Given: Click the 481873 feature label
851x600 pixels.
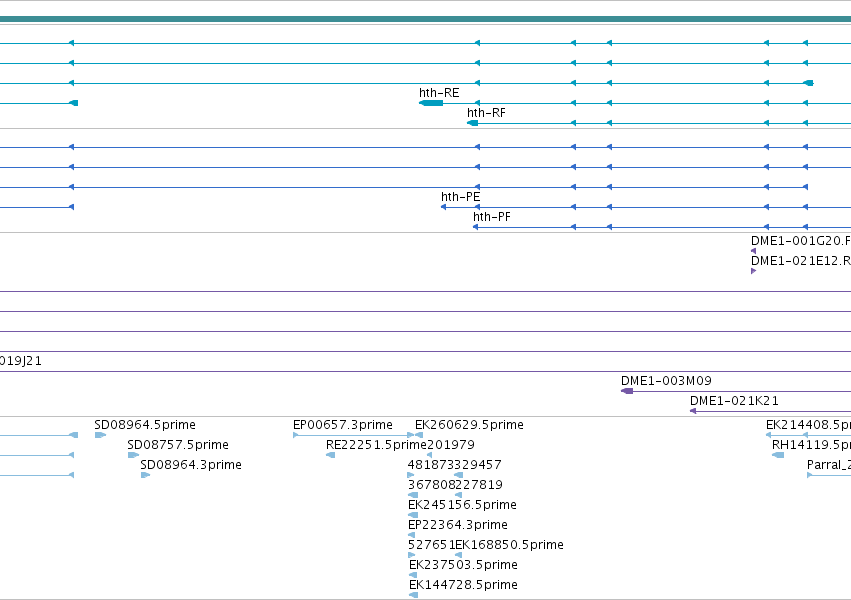Looking at the screenshot, I should [431, 465].
